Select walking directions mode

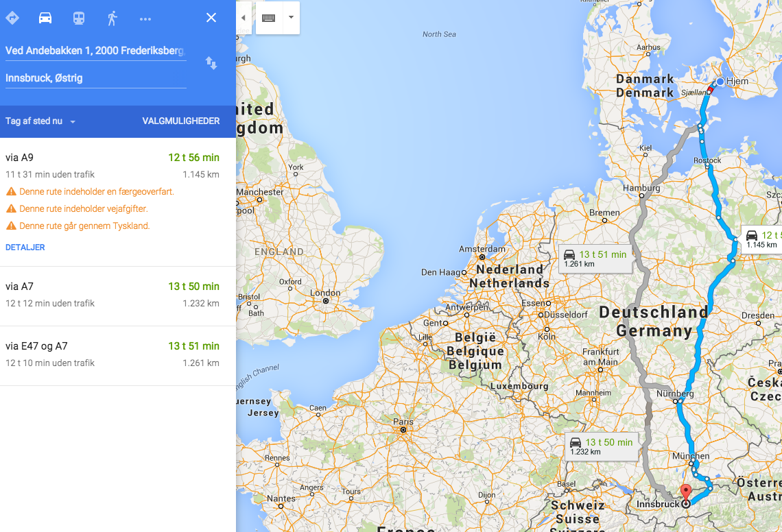point(112,18)
